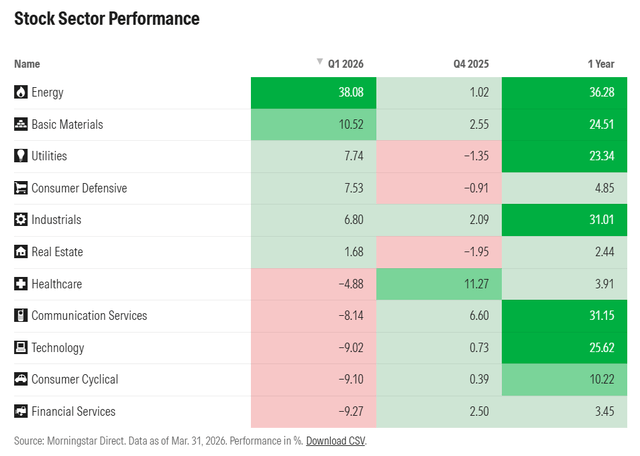This screenshot has height=456, width=640.
Task: Click the Financial Services Q1 2026 red cell
Action: tap(312, 412)
